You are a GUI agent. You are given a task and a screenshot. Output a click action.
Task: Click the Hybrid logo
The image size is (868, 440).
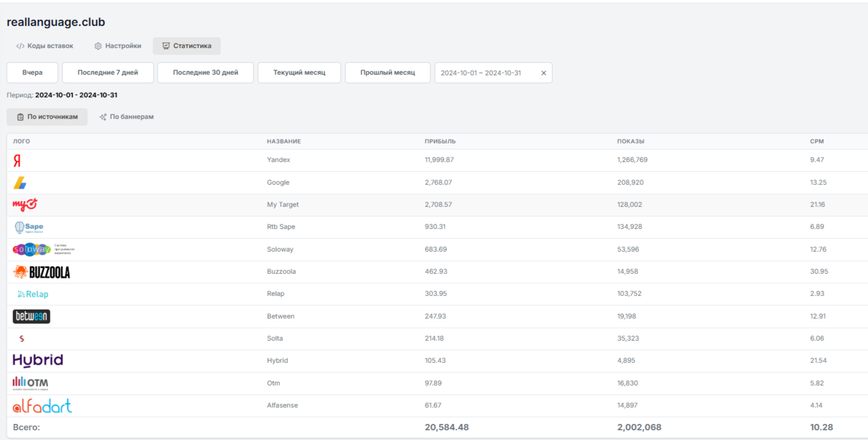(37, 361)
